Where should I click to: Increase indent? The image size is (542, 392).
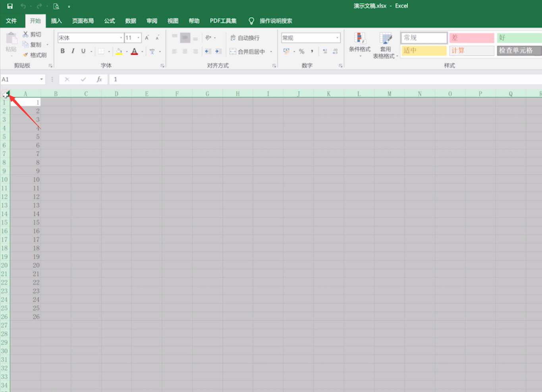(x=218, y=51)
